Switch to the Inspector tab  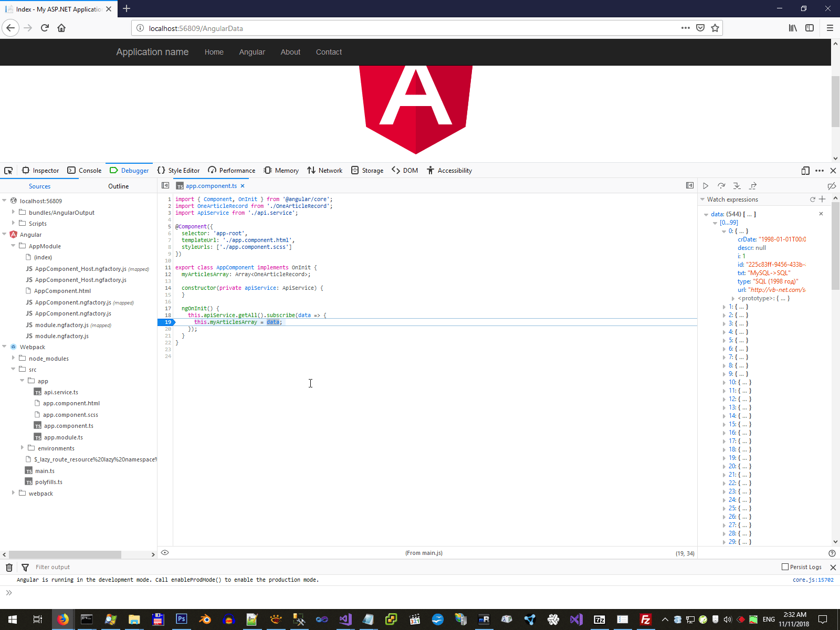(40, 171)
